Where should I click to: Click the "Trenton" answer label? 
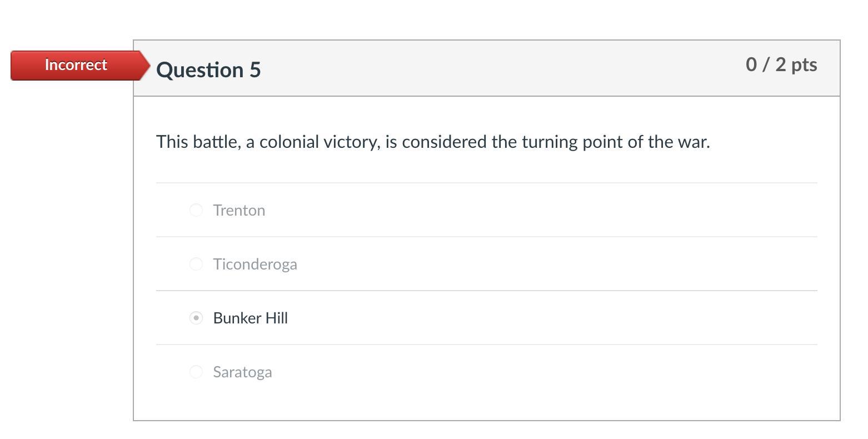point(239,210)
